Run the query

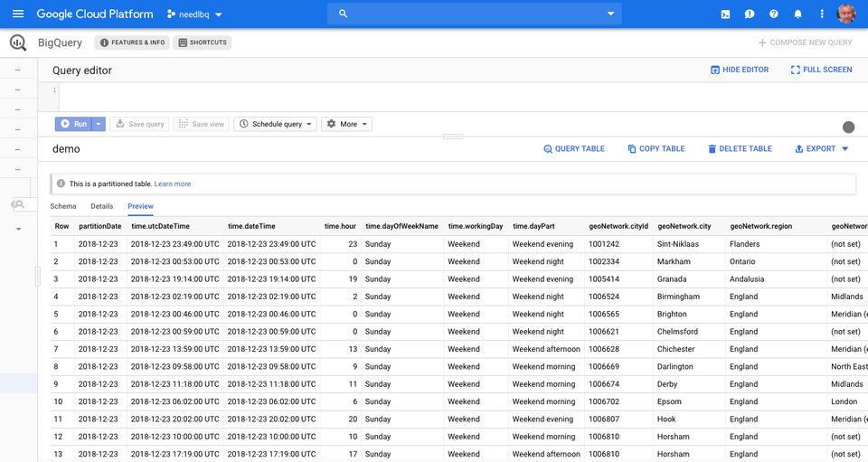click(x=73, y=124)
